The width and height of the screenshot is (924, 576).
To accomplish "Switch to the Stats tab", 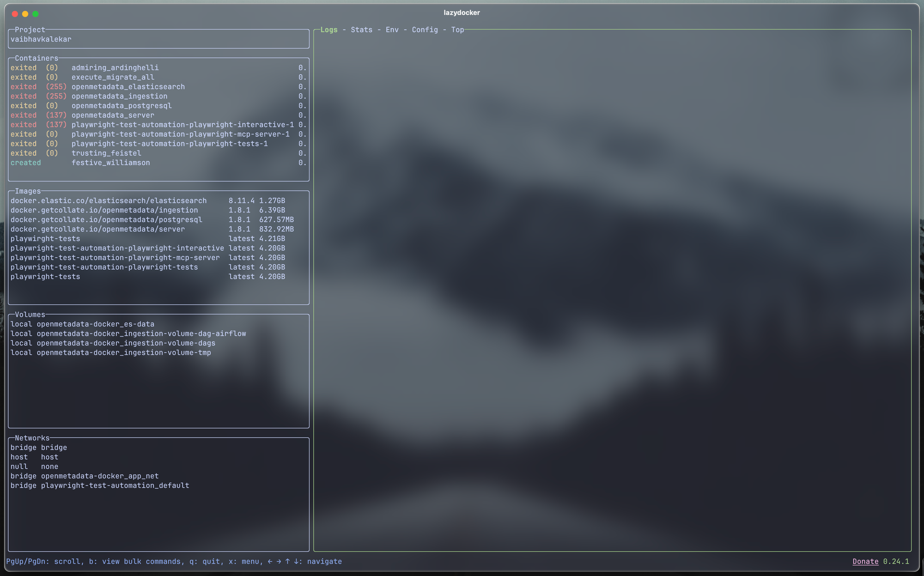I will click(x=361, y=30).
